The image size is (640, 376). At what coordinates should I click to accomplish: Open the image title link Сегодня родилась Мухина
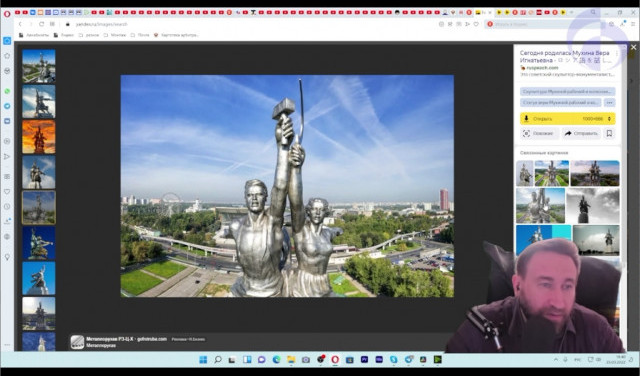coord(565,56)
